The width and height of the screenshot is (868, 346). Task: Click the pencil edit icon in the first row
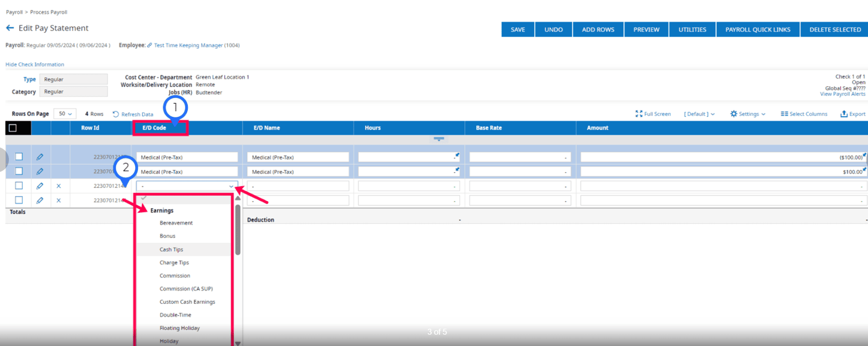(40, 157)
